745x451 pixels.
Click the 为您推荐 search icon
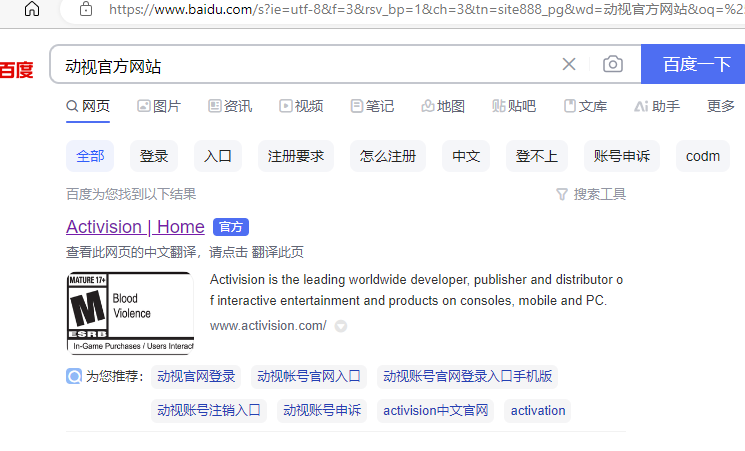pyautogui.click(x=74, y=377)
